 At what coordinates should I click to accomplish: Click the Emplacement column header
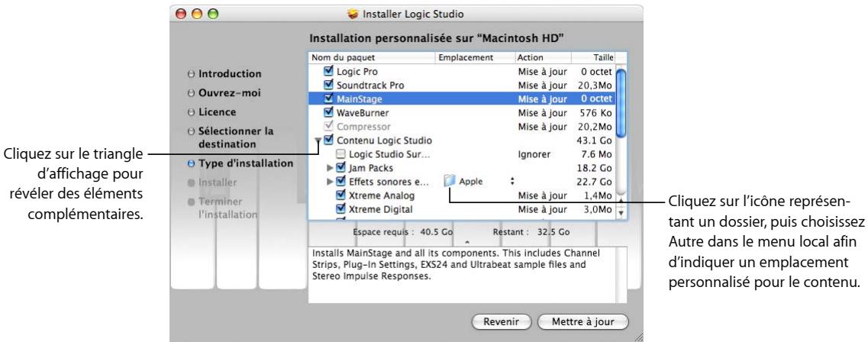pos(476,57)
